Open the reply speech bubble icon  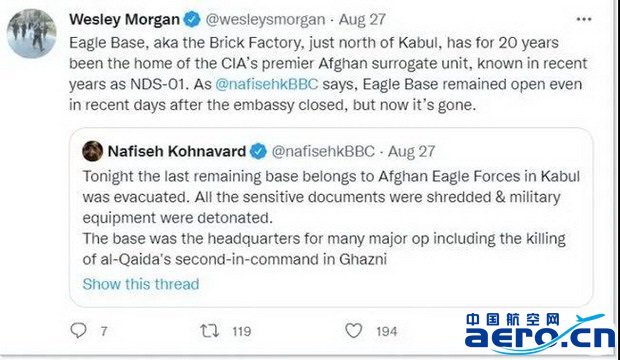coord(78,330)
